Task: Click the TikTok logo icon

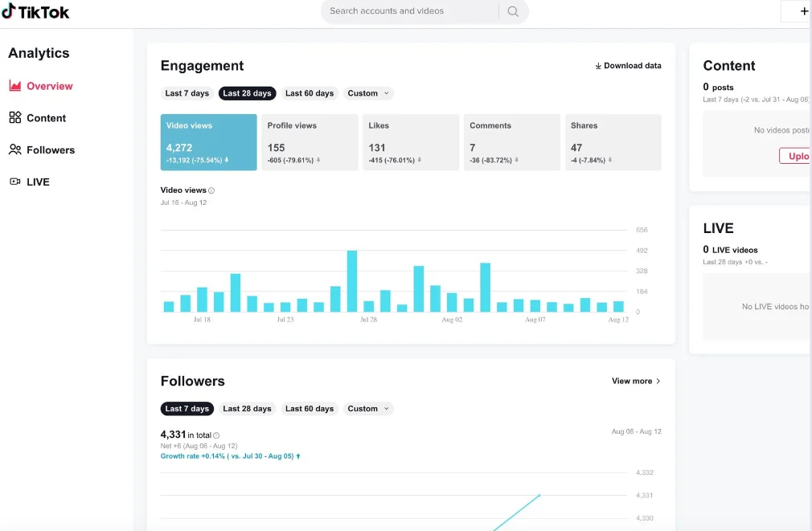Action: point(8,11)
